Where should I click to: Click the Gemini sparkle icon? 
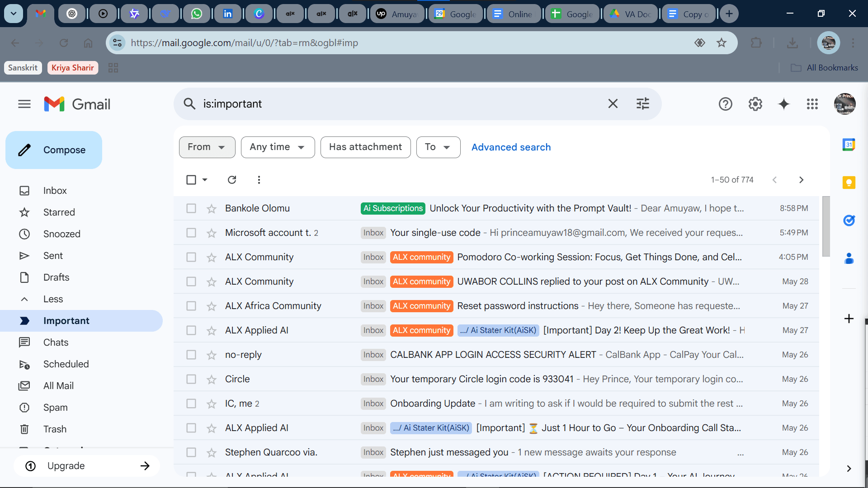(783, 104)
